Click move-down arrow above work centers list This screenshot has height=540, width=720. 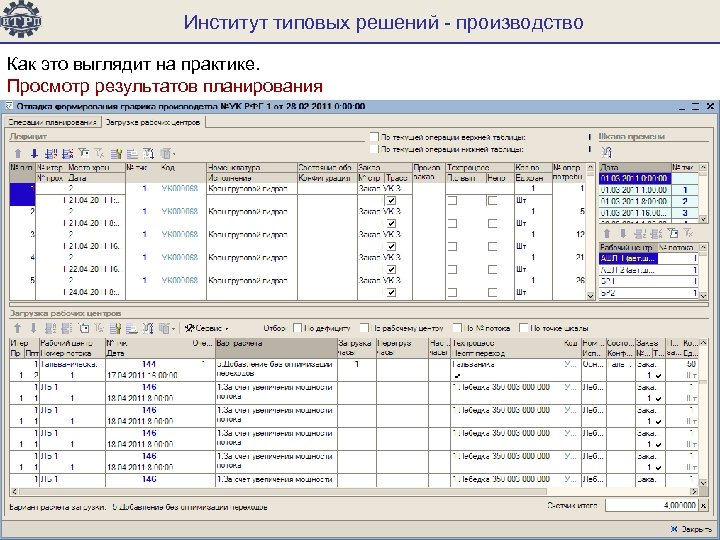623,233
